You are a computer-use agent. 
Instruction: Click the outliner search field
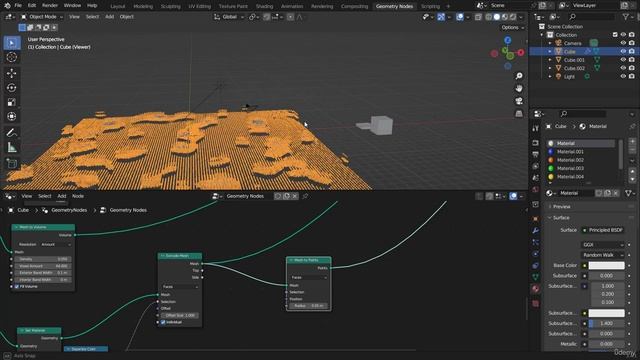[x=592, y=17]
